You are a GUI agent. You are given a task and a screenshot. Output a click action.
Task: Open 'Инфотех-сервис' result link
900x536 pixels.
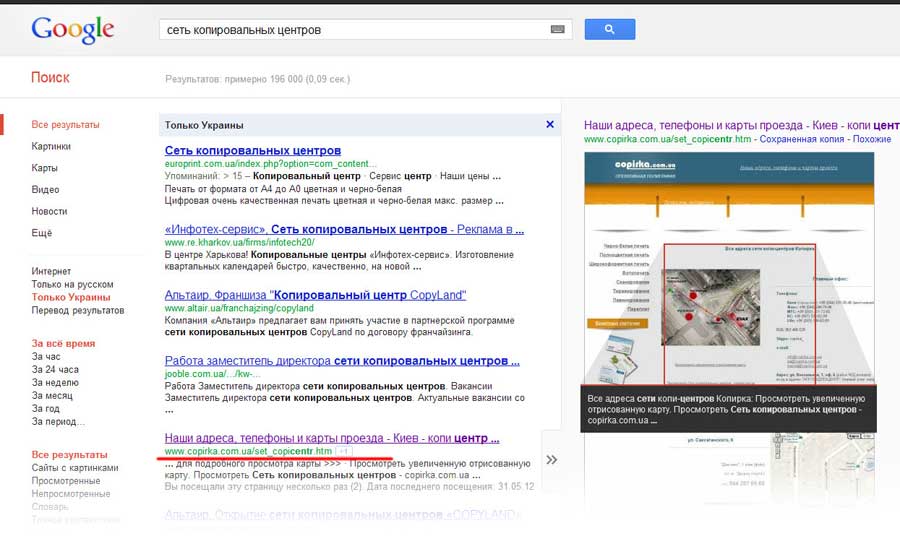344,229
